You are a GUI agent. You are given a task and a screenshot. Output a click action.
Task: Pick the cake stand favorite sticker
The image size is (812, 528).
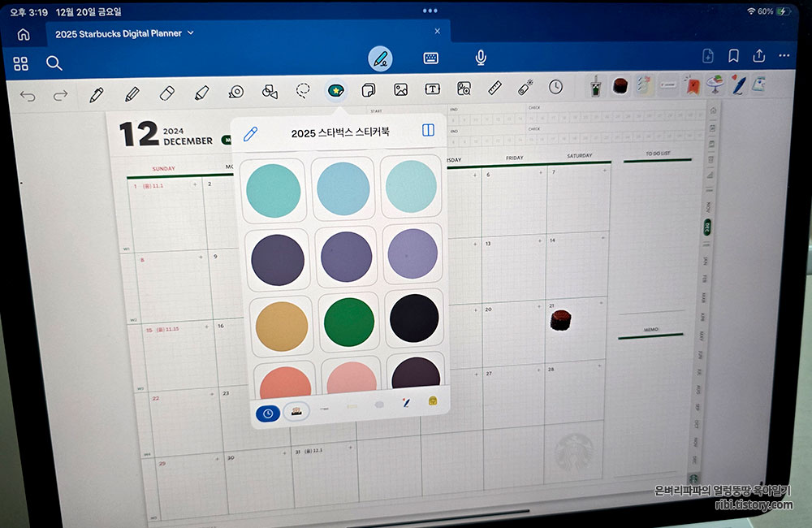coord(716,84)
